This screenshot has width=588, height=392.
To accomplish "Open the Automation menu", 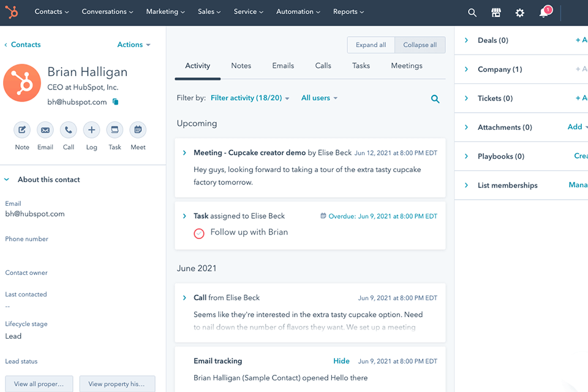I will [x=298, y=12].
